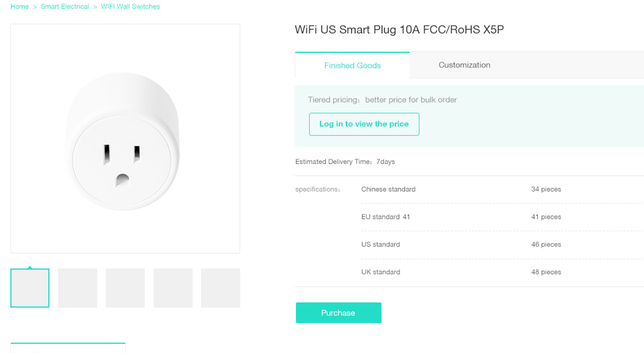Viewport: 644px width, 353px height.
Task: Choose the Chinese standard specification
Action: (x=388, y=189)
